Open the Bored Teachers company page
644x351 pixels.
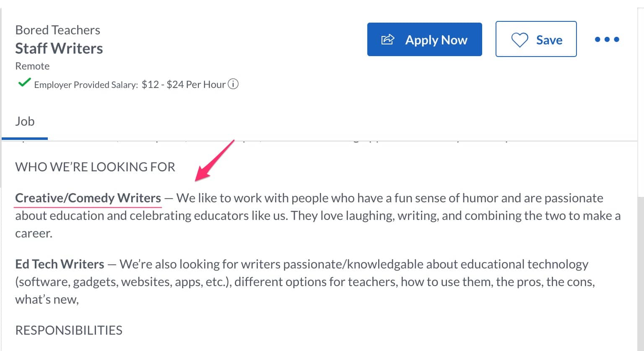click(x=58, y=30)
